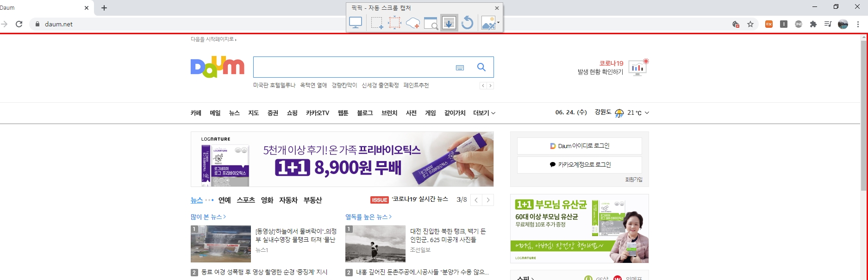This screenshot has height=280, width=868.
Task: Open Chrome three-dot menu
Action: (858, 24)
